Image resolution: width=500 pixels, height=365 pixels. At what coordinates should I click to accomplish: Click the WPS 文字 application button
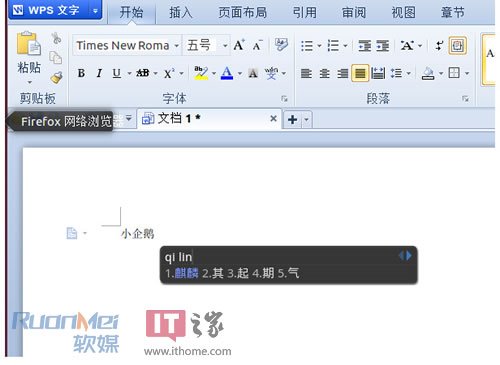click(x=49, y=10)
